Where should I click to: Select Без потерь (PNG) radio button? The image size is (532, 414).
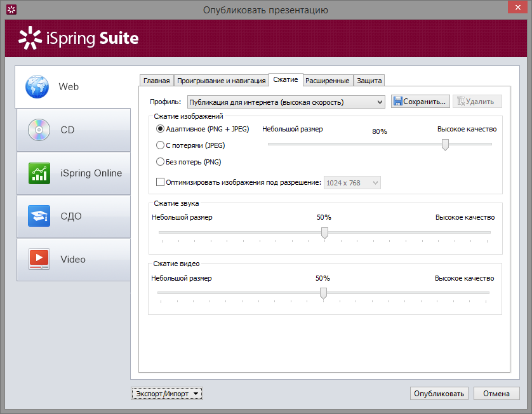(x=160, y=162)
